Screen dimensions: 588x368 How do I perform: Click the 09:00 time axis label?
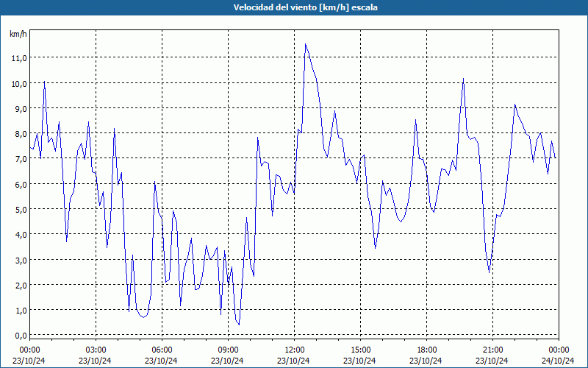pyautogui.click(x=228, y=350)
